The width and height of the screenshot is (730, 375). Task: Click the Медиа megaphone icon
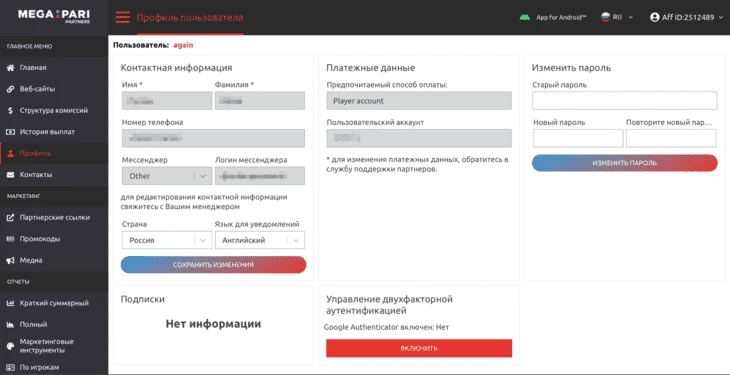coord(10,260)
